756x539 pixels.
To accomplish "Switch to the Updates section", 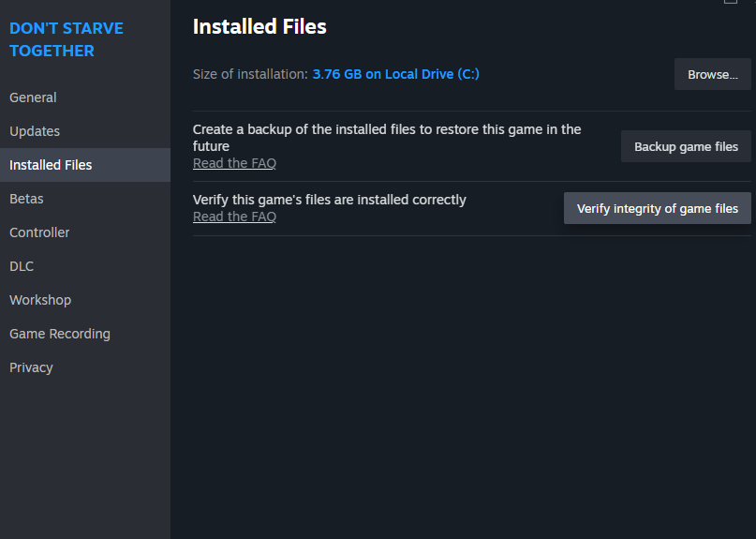I will (x=35, y=131).
